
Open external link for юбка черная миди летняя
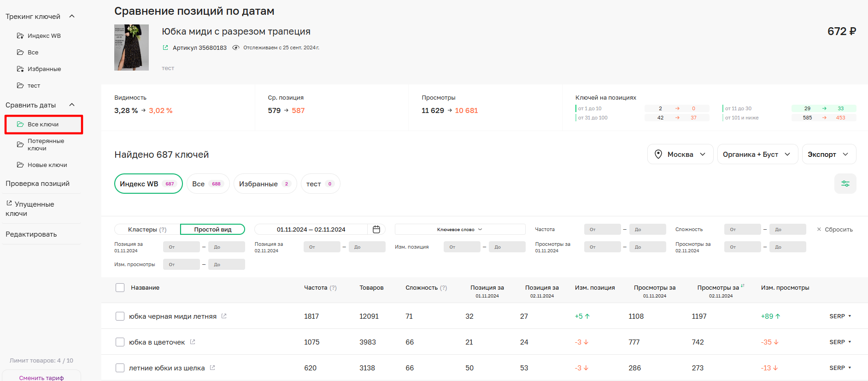pyautogui.click(x=224, y=316)
